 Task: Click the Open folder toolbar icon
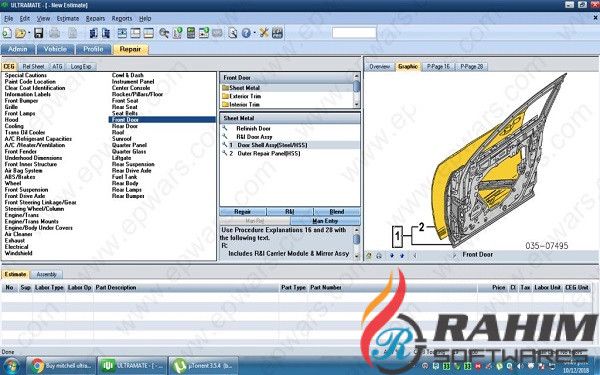click(x=20, y=33)
